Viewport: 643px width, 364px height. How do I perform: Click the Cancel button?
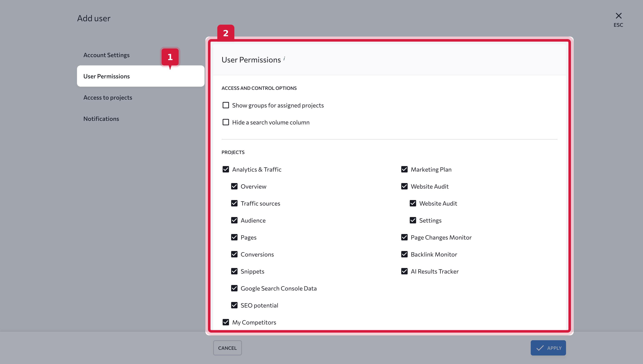[227, 348]
